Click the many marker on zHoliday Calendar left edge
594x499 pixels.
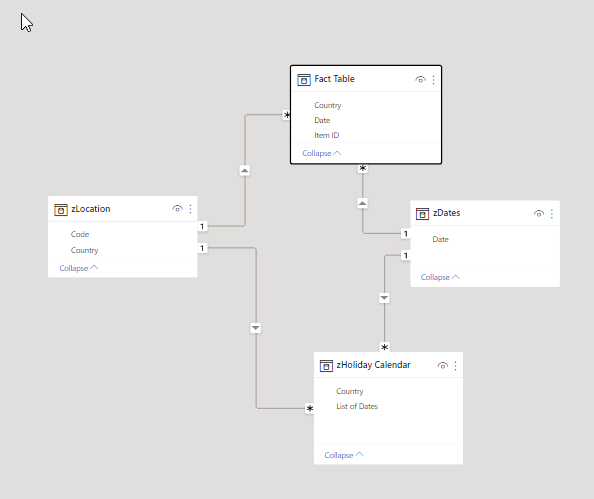(310, 408)
